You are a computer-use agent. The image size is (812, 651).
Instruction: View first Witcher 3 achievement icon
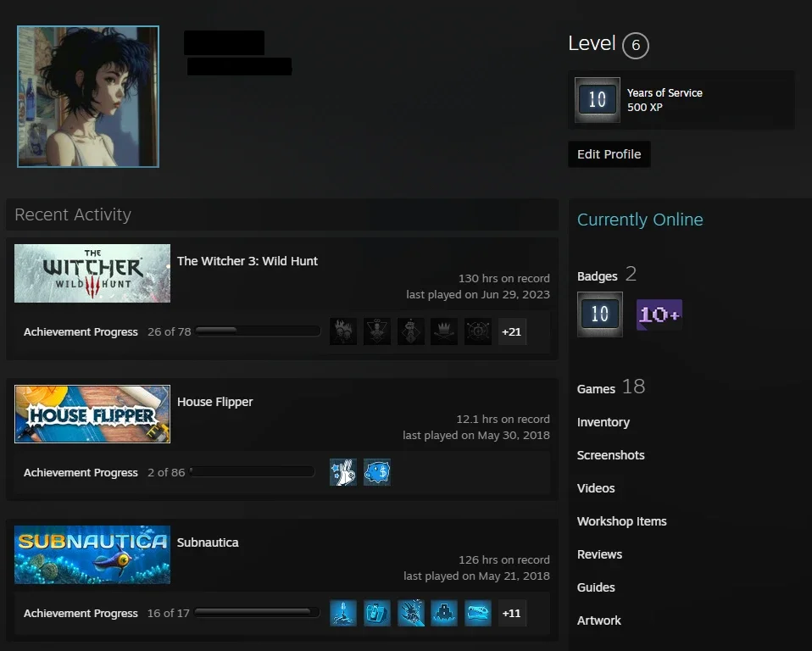point(342,331)
